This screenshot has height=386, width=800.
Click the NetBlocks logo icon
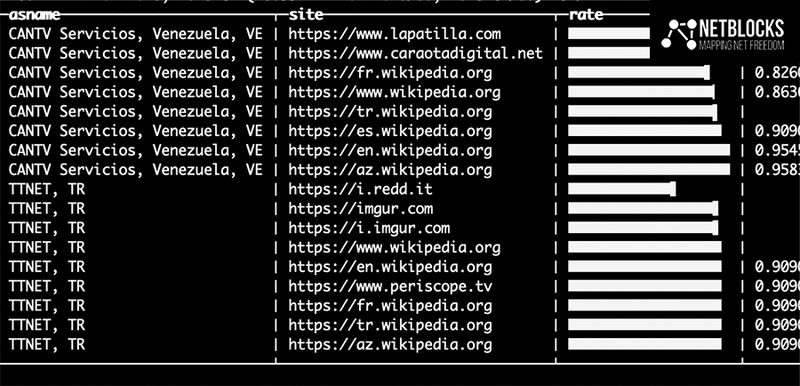click(680, 35)
